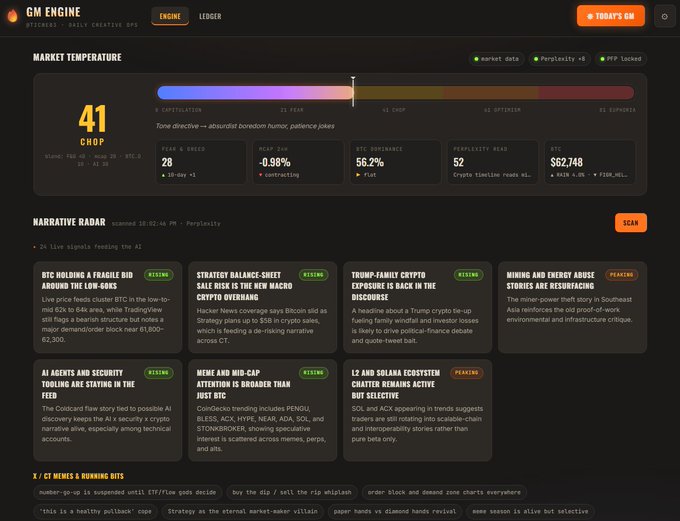Click RISING badge on Trump-Family card
The width and height of the screenshot is (680, 521).
468,275
